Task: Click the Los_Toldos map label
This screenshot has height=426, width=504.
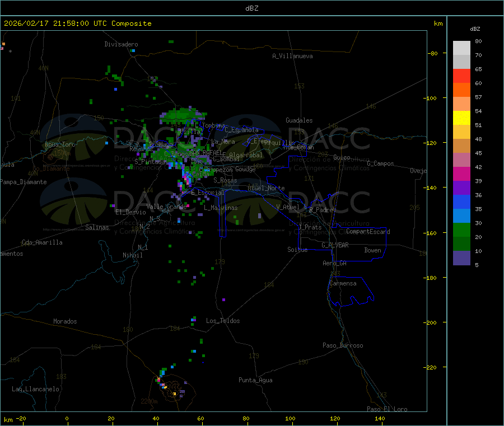Action: tap(223, 321)
